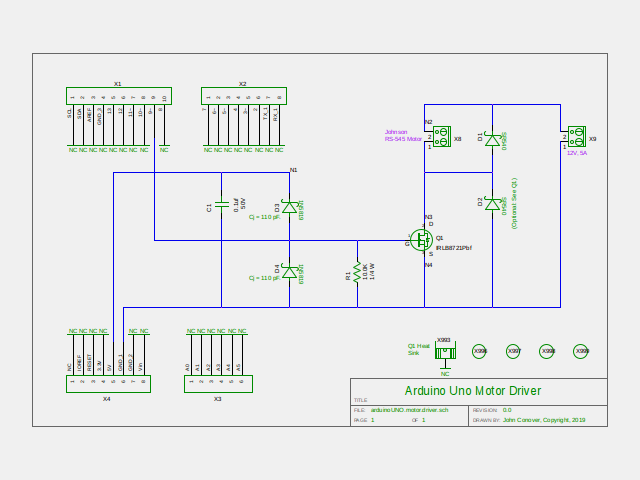640x480 pixels.
Task: Click the AREF pin label on X1
Action: tap(89, 115)
